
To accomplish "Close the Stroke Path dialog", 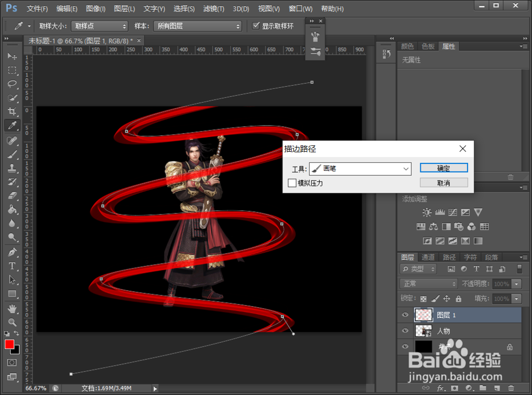I will click(462, 149).
